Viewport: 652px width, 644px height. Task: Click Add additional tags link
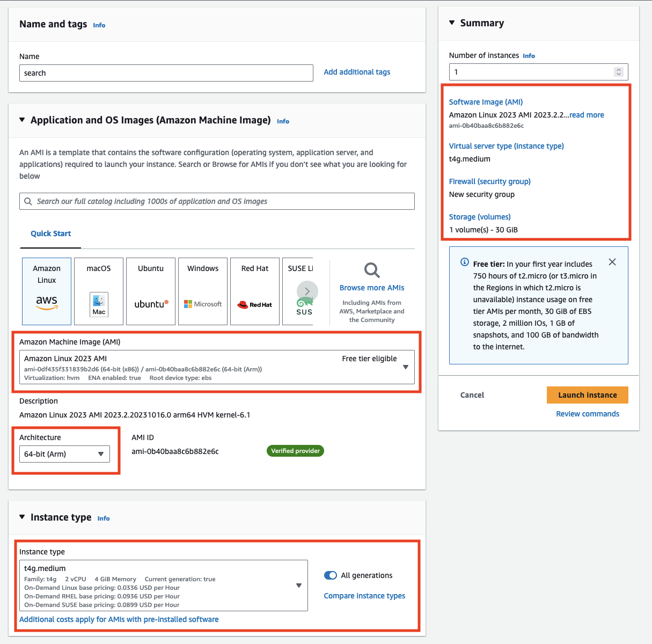point(357,72)
